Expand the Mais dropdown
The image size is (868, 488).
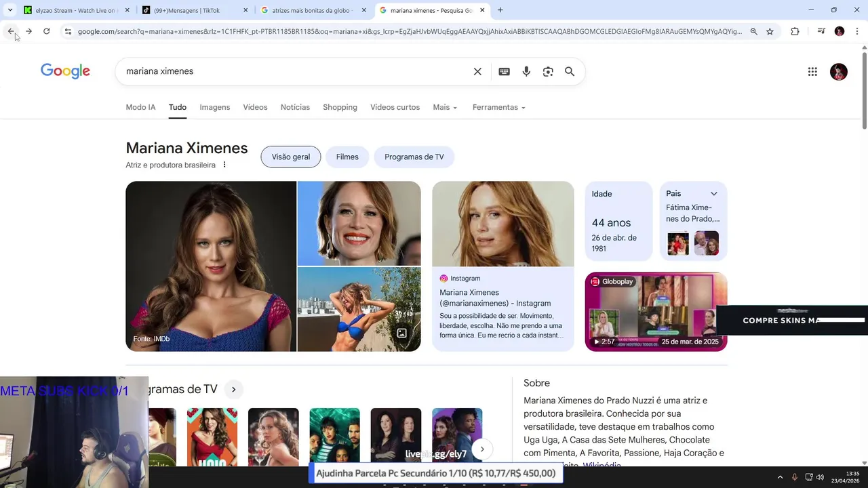tap(446, 107)
